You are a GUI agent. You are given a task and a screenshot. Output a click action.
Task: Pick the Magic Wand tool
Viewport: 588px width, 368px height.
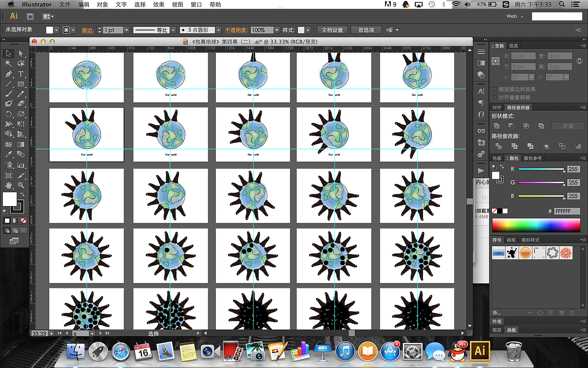point(9,63)
